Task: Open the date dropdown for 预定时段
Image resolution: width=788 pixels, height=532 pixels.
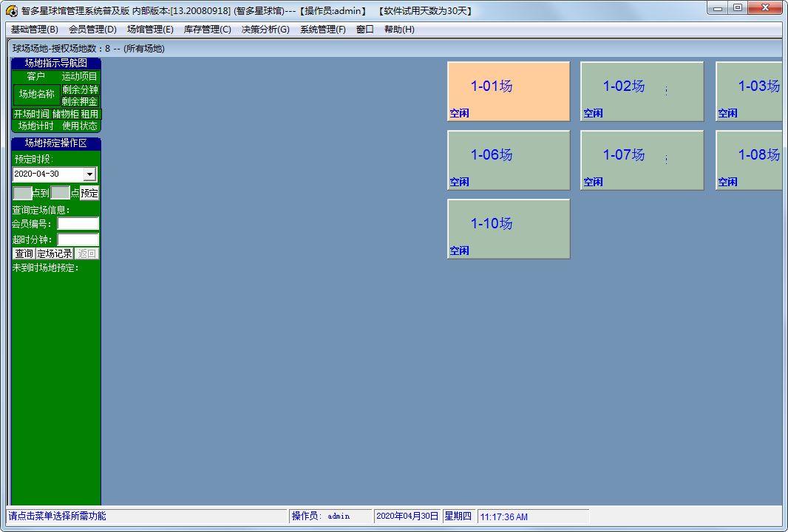Action: pyautogui.click(x=89, y=174)
